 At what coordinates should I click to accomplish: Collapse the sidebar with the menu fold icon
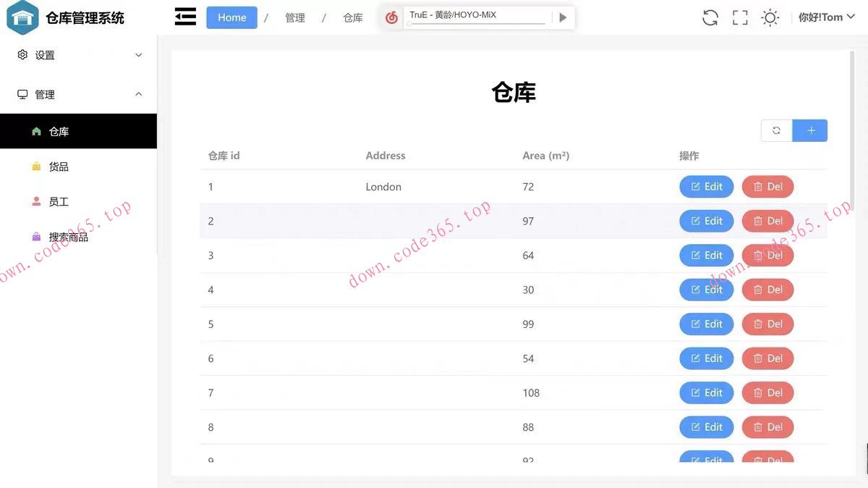point(185,17)
